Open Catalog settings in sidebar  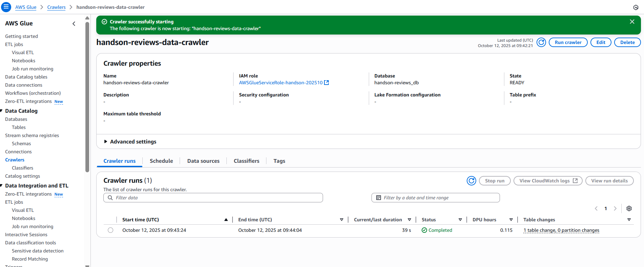[x=22, y=176]
